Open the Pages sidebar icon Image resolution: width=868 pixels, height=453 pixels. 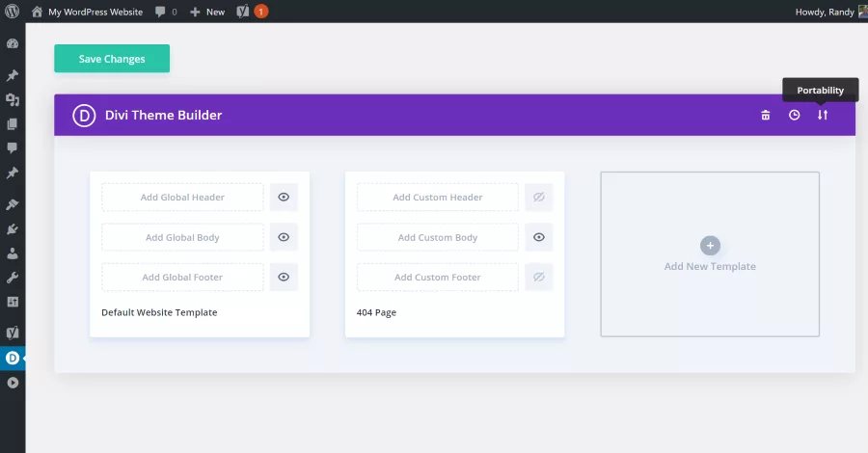click(x=13, y=124)
